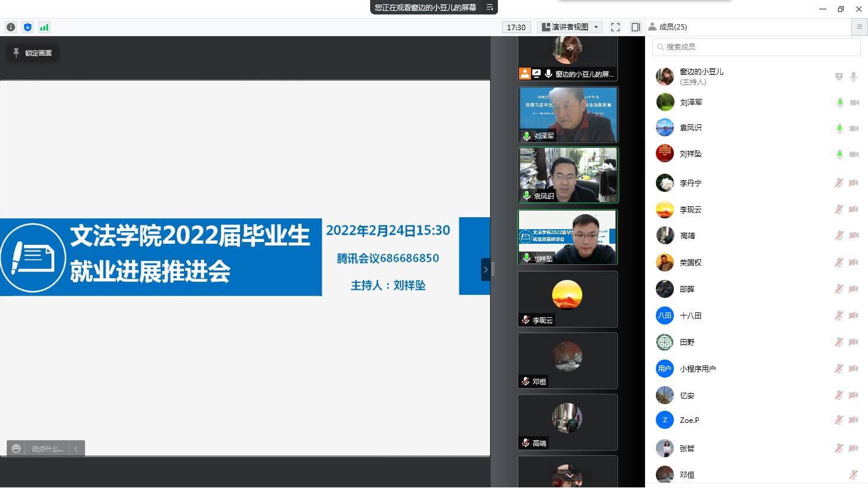Disable 袁凤识's camera in member list

[x=854, y=128]
